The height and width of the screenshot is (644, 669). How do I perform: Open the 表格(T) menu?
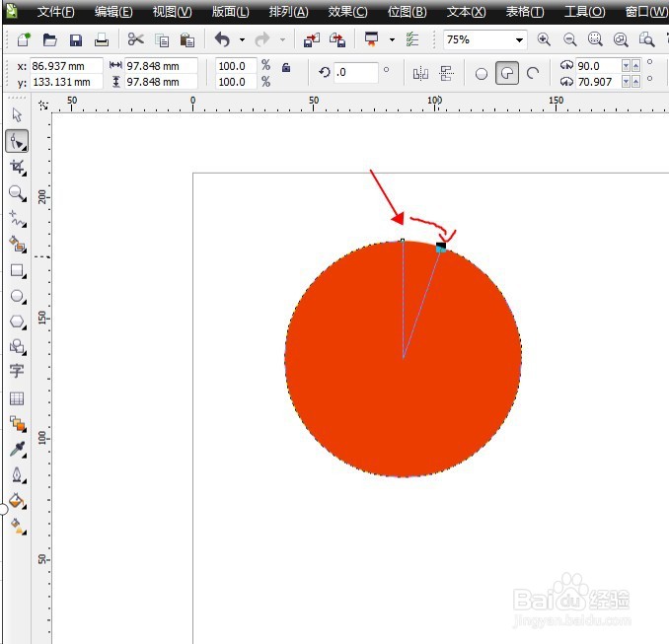[x=525, y=12]
